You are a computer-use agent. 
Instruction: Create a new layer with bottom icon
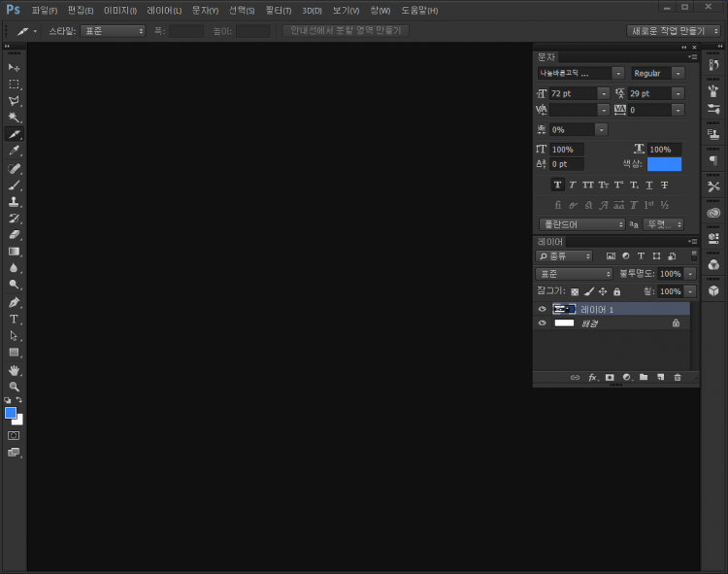pos(660,377)
